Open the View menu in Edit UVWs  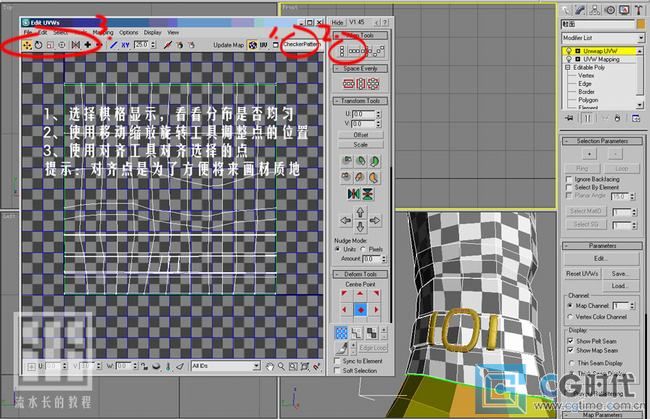173,32
